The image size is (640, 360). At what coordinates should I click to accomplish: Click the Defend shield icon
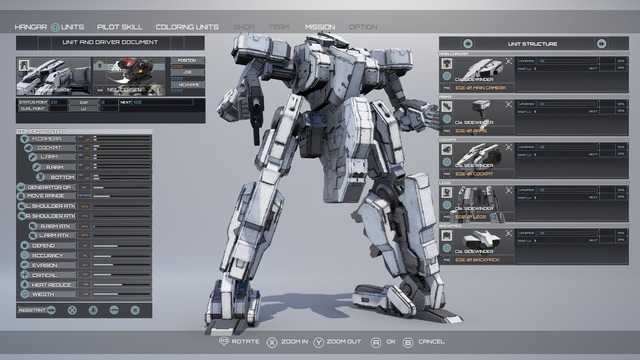[24, 245]
